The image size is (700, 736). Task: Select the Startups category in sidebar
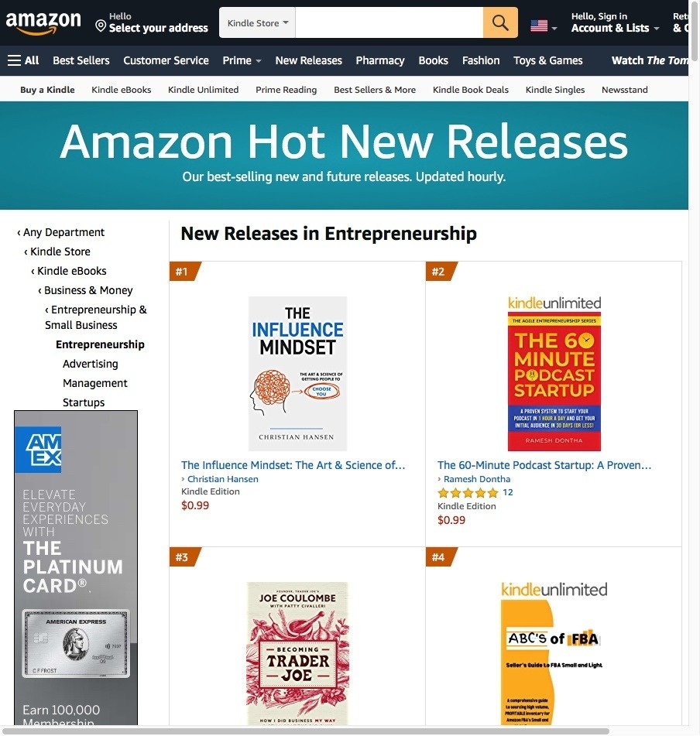point(84,402)
